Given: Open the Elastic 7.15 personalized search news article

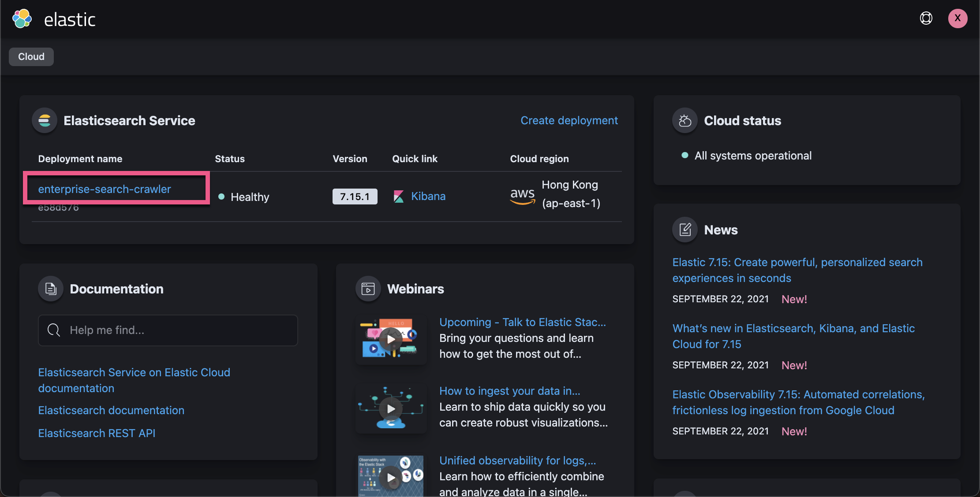Looking at the screenshot, I should (797, 270).
